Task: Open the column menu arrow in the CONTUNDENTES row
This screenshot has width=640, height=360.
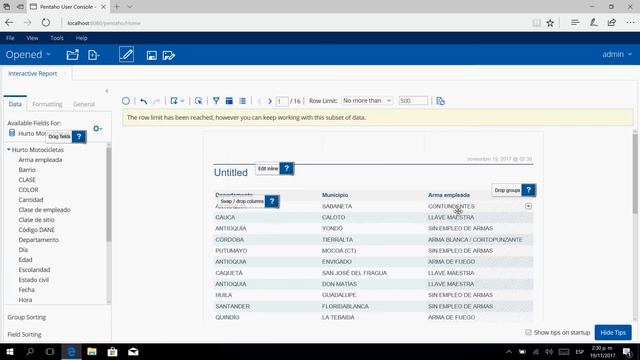Action: pyautogui.click(x=528, y=206)
